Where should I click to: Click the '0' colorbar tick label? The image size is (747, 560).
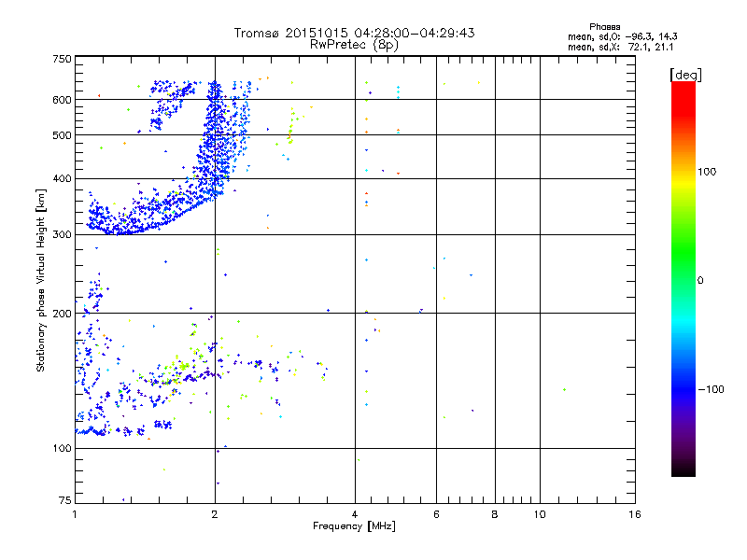pyautogui.click(x=700, y=281)
